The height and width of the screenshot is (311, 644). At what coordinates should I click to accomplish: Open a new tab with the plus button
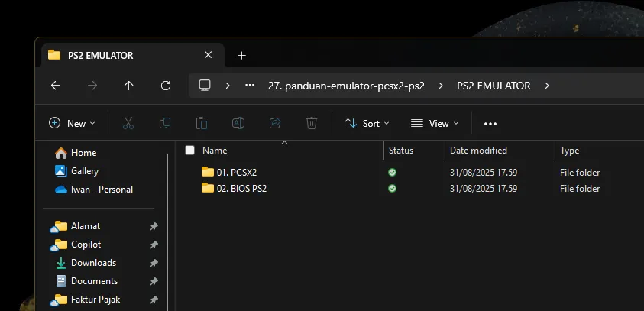[x=242, y=56]
